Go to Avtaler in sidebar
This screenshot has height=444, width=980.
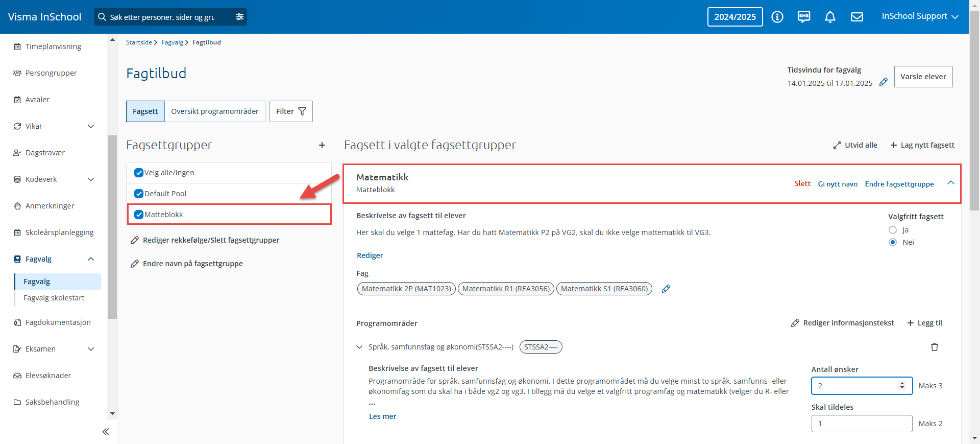[x=37, y=100]
